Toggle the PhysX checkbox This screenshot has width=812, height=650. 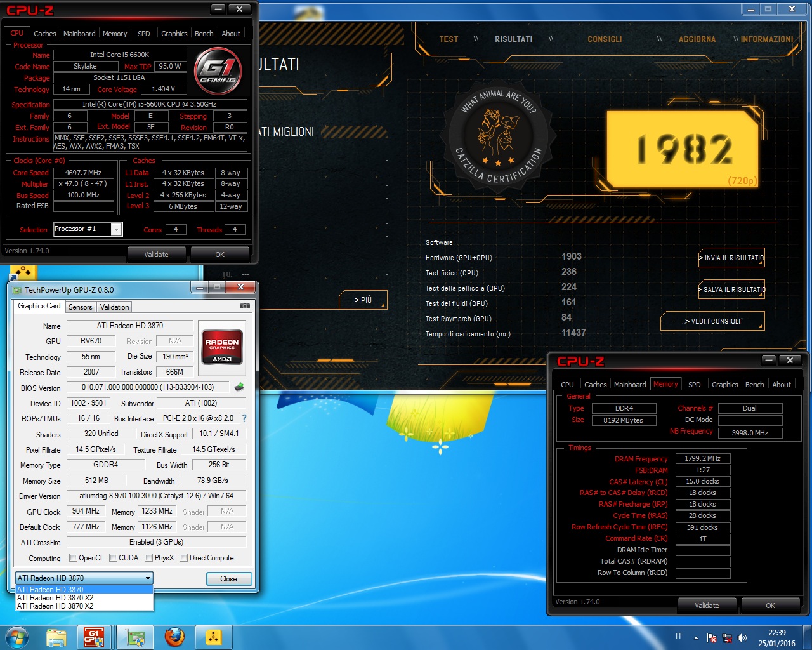pyautogui.click(x=148, y=558)
